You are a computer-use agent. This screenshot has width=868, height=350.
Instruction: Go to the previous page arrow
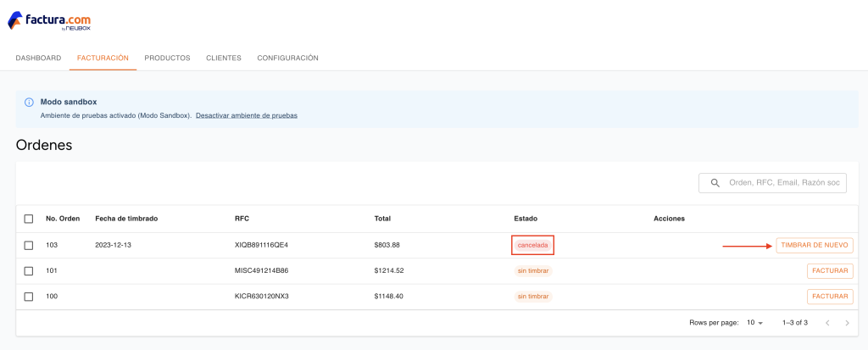pos(827,323)
